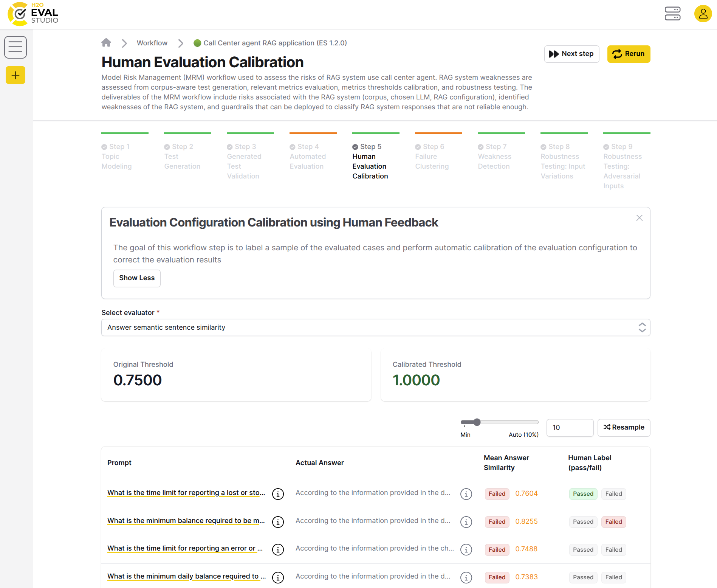Open info icon for the lost card prompt
Image resolution: width=717 pixels, height=588 pixels.
tap(278, 494)
